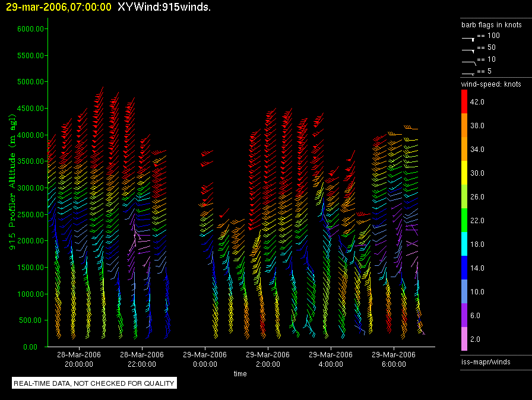
Task: Click the 50-knot barb flag symbol
Action: click(x=468, y=49)
